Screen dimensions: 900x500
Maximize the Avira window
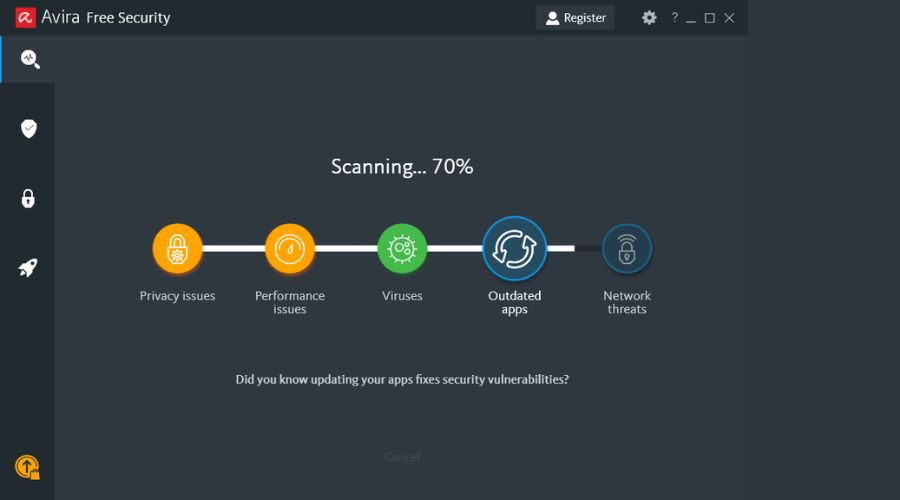click(x=710, y=18)
